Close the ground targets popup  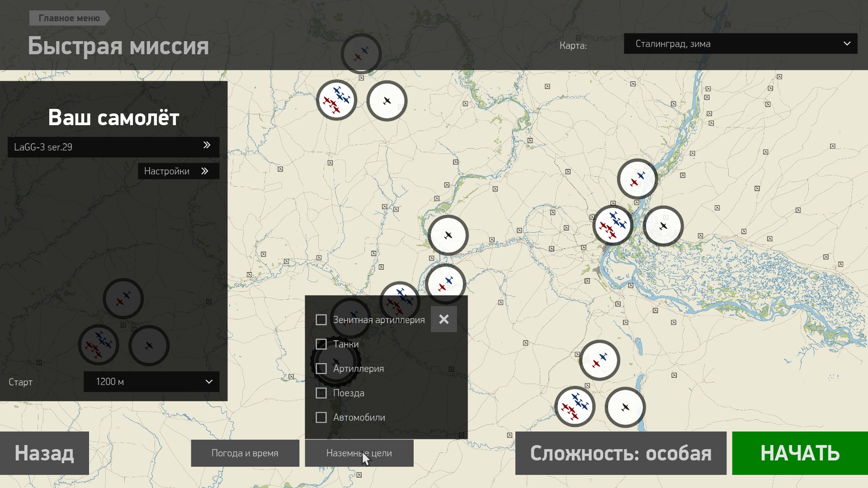443,319
